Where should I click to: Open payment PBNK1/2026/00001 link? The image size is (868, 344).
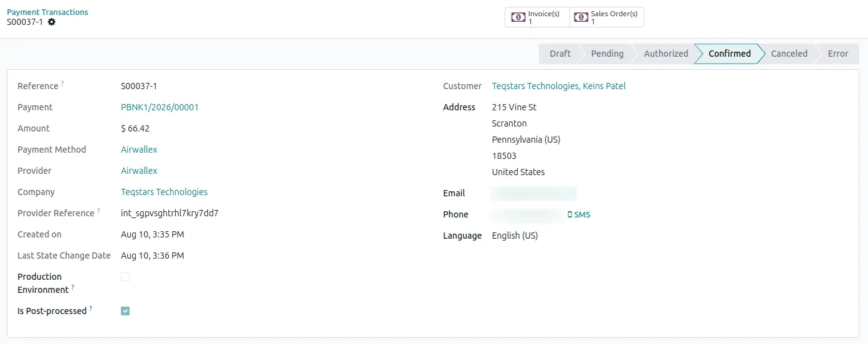click(160, 107)
